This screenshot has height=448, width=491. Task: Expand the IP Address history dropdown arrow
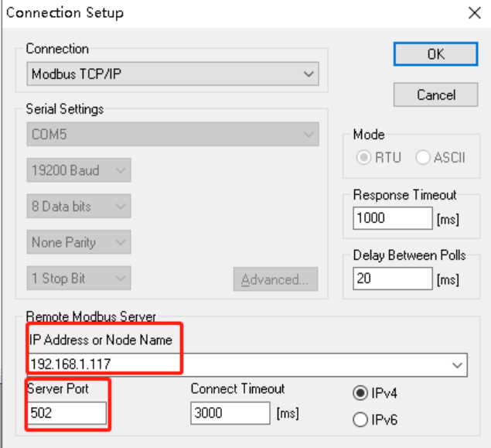click(457, 365)
